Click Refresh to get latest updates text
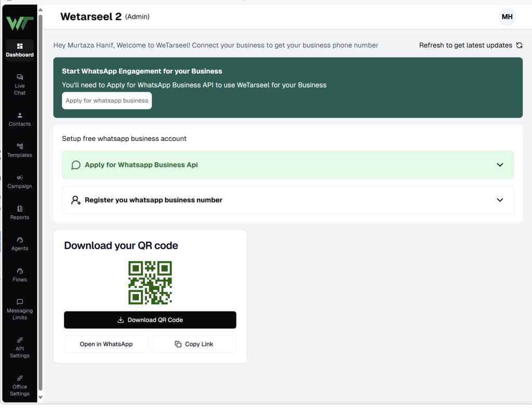The image size is (532, 409). pyautogui.click(x=465, y=45)
